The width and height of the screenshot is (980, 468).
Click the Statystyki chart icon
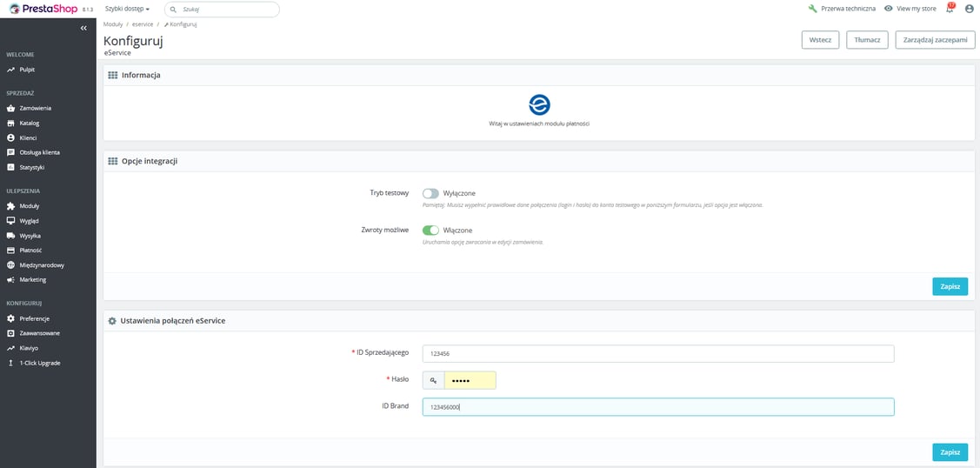coord(10,168)
